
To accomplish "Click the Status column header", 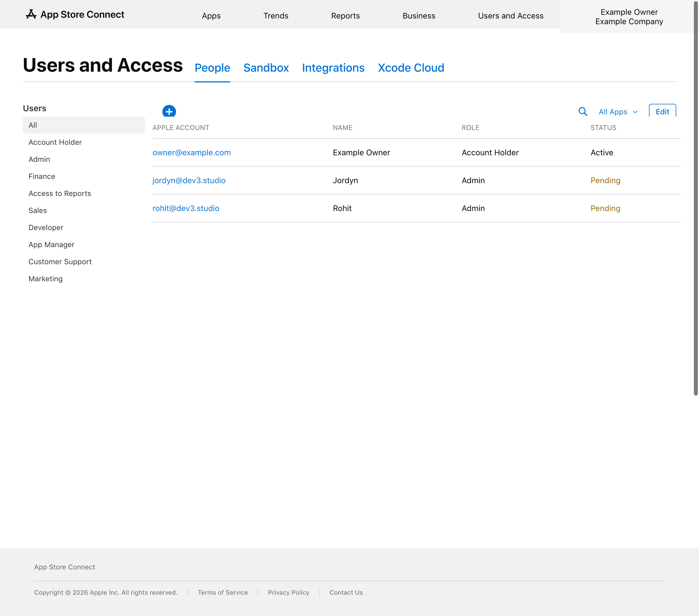I will (x=603, y=128).
